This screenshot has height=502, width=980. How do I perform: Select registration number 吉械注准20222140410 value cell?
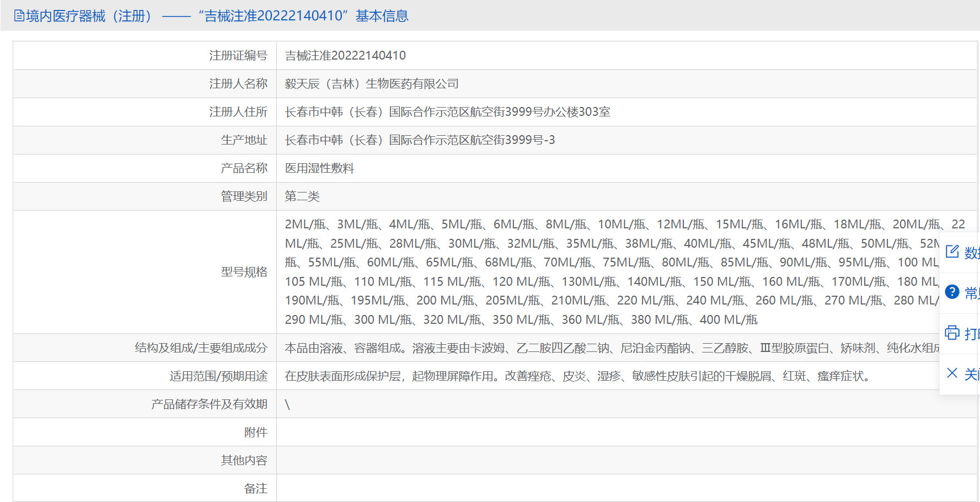[x=626, y=56]
